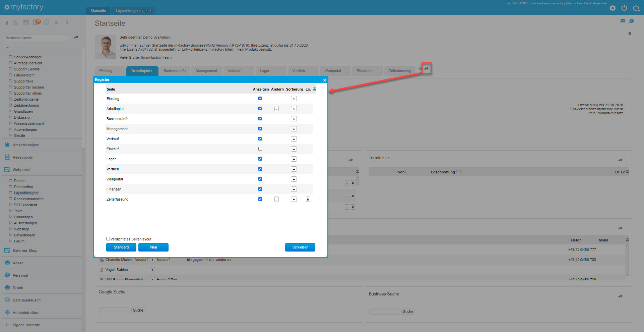
Task: Uncheck Anzeigen for Business-Info
Action: pyautogui.click(x=260, y=119)
